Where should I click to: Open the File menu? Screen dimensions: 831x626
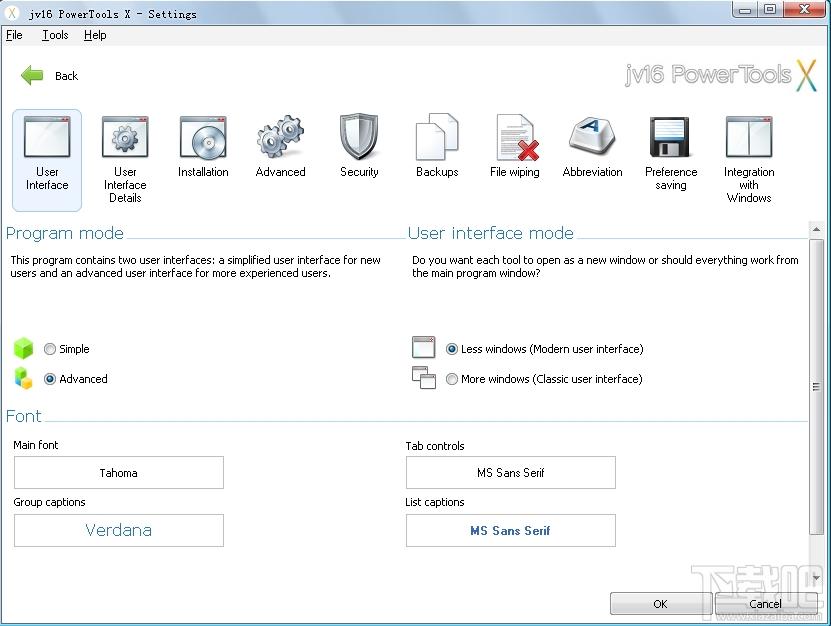coord(14,35)
